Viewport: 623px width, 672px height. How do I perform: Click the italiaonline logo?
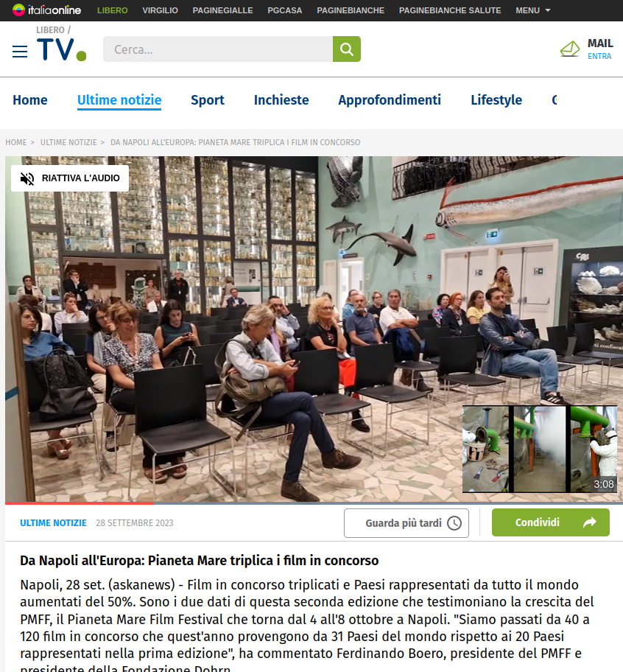46,10
